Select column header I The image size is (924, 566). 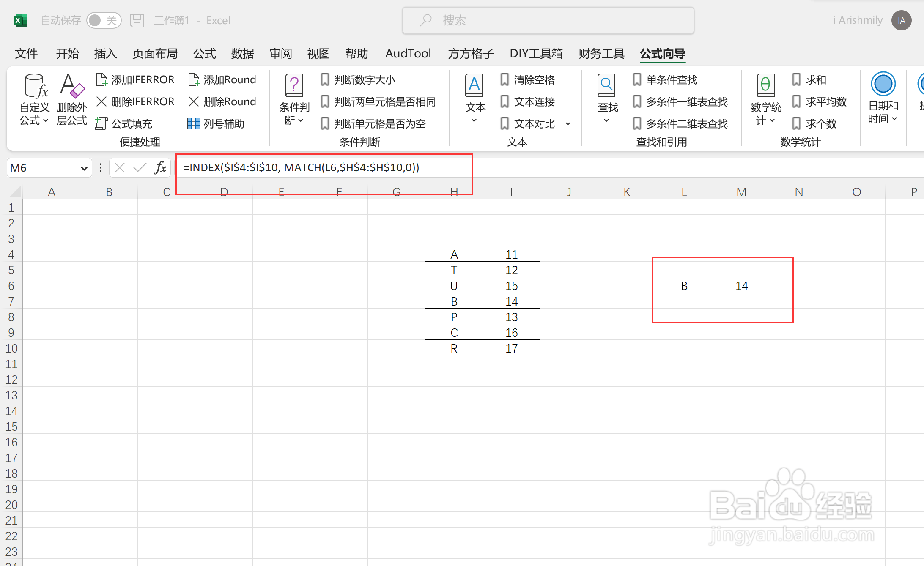tap(511, 192)
